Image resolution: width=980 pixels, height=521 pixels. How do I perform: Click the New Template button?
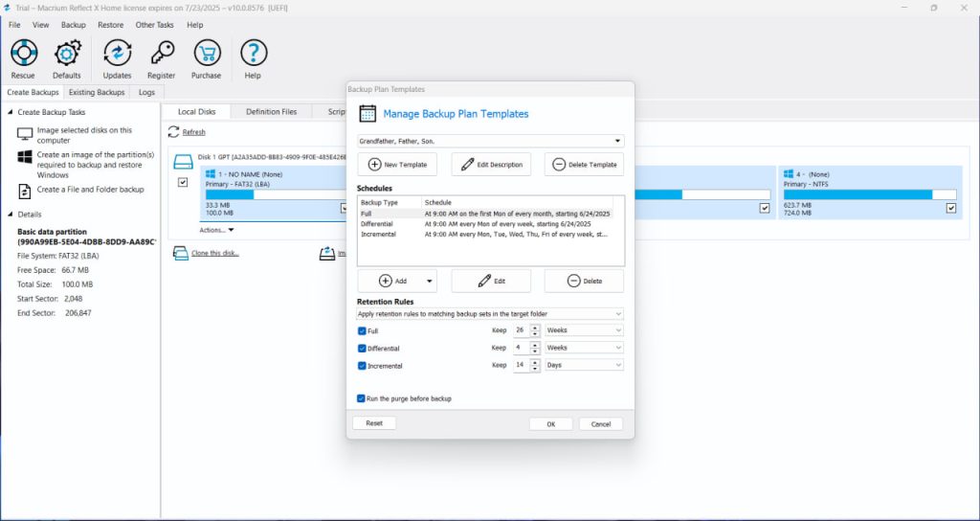[397, 165]
